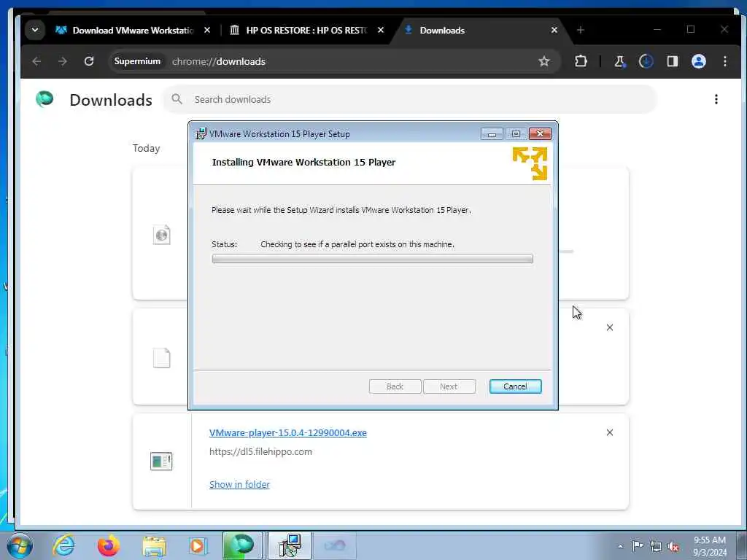Open a new browser tab
747x560 pixels.
tap(580, 30)
